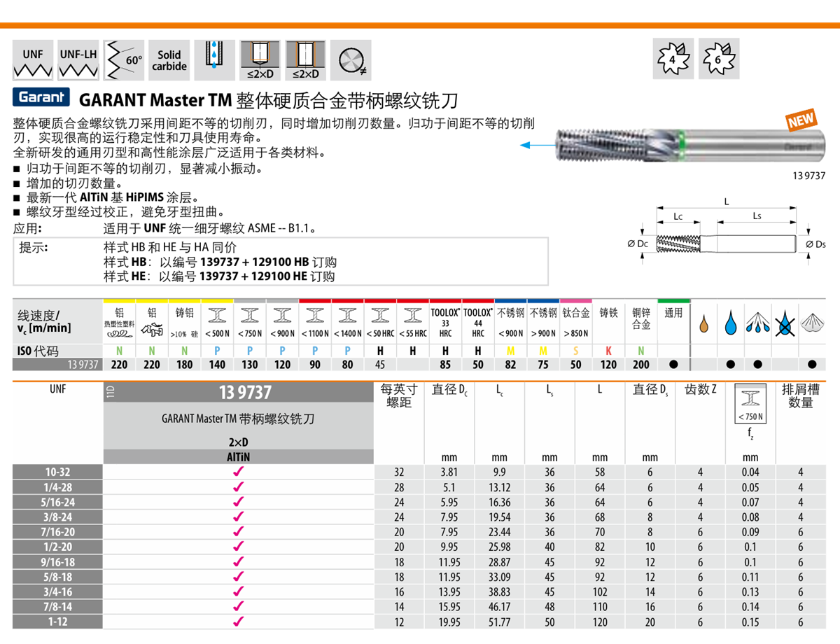840x644 pixels.
Task: Click the 钛合金 titanium alloy column header
Action: point(576,314)
